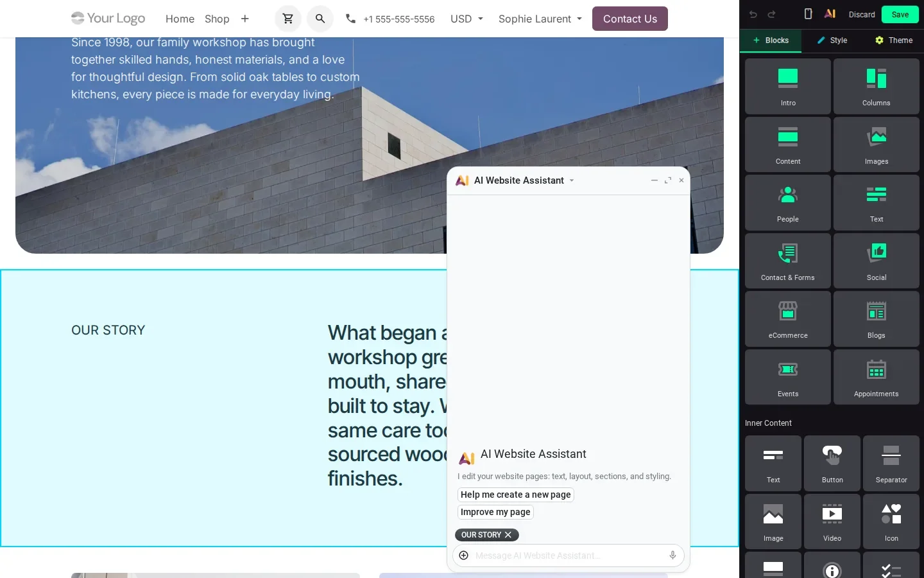The image size is (924, 578).
Task: Click the "What began" story paragraph
Action: 387,405
